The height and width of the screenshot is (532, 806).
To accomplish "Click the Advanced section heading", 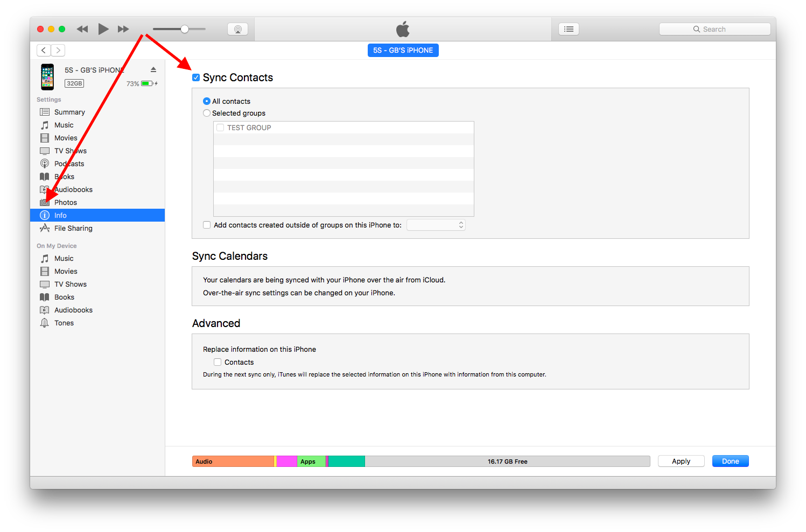I will coord(216,323).
